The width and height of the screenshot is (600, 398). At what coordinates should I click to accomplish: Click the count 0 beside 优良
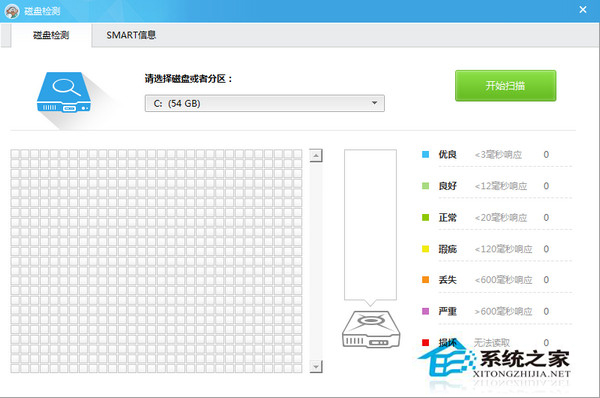tap(546, 155)
